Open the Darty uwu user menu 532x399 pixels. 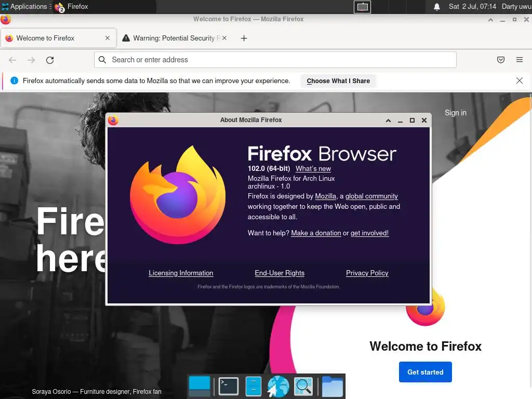coord(516,6)
